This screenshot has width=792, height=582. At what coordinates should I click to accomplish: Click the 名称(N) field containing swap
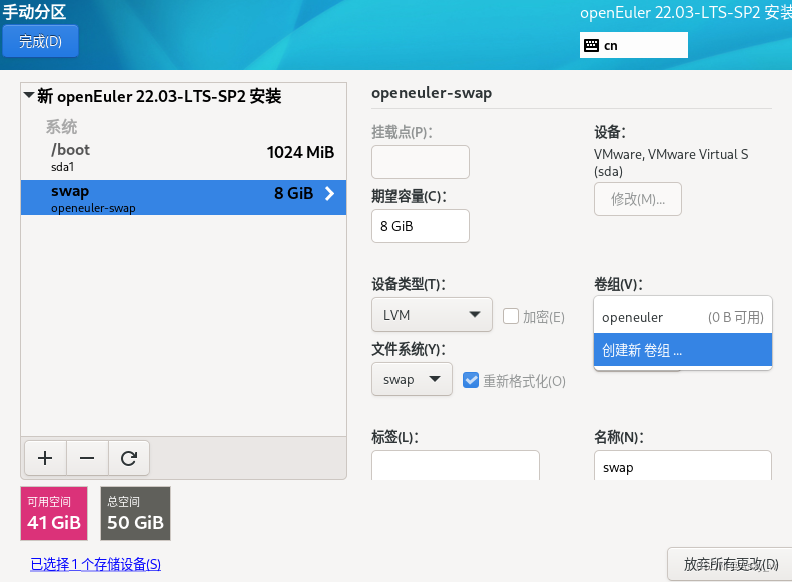point(683,465)
